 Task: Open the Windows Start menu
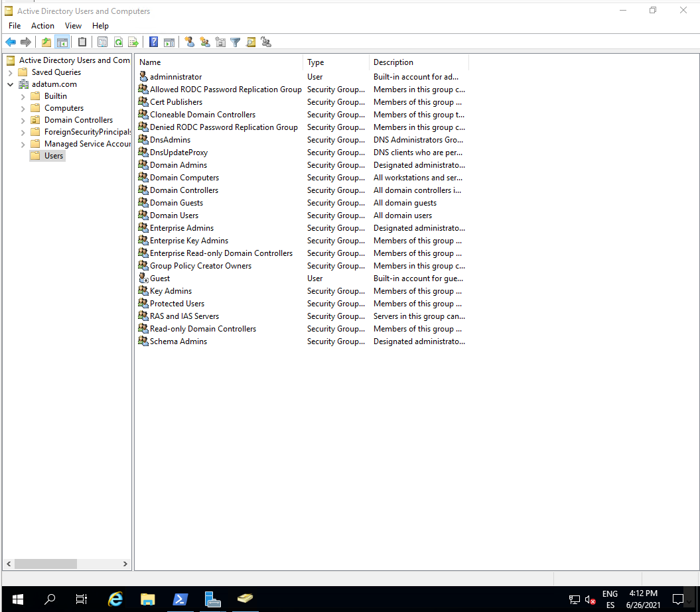click(17, 599)
